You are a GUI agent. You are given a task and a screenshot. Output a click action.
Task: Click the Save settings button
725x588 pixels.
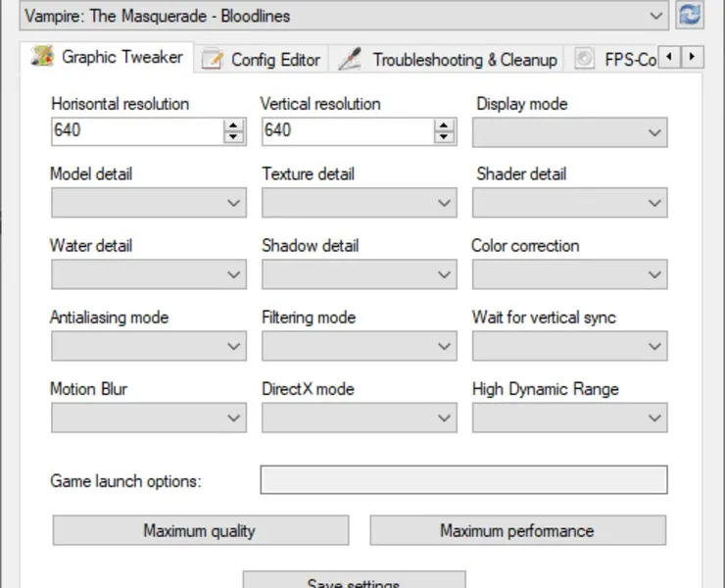pyautogui.click(x=355, y=580)
